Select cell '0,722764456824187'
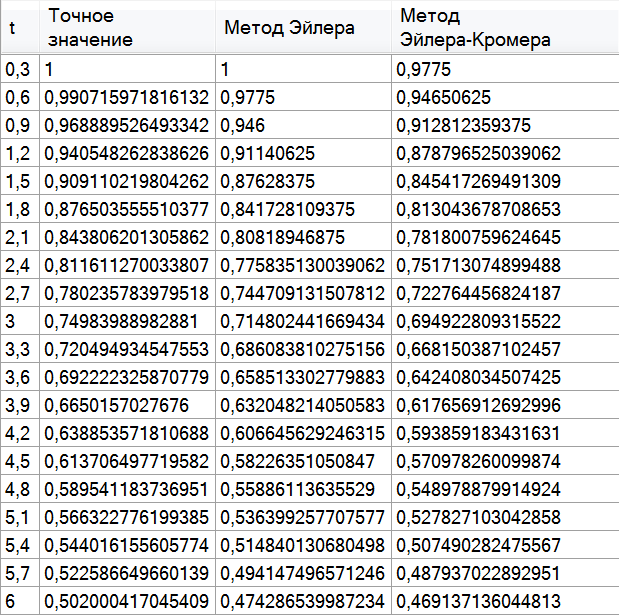The height and width of the screenshot is (615, 622). (x=506, y=293)
